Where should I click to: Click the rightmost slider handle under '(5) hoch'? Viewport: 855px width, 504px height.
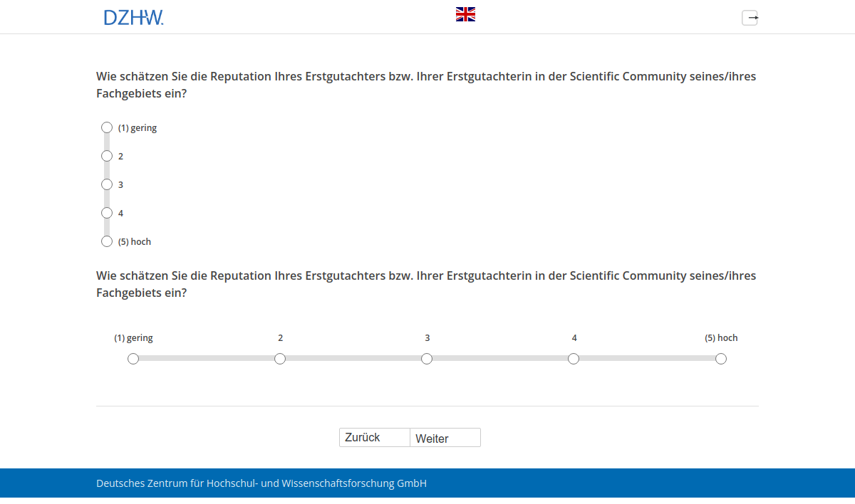pos(720,359)
